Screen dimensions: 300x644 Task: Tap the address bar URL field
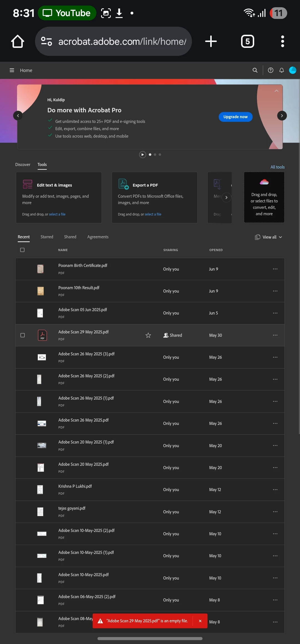coord(113,41)
